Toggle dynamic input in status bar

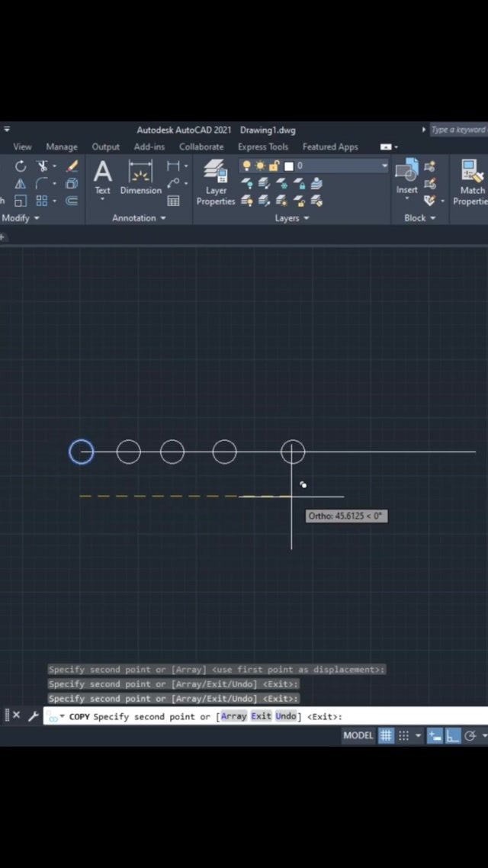(435, 735)
